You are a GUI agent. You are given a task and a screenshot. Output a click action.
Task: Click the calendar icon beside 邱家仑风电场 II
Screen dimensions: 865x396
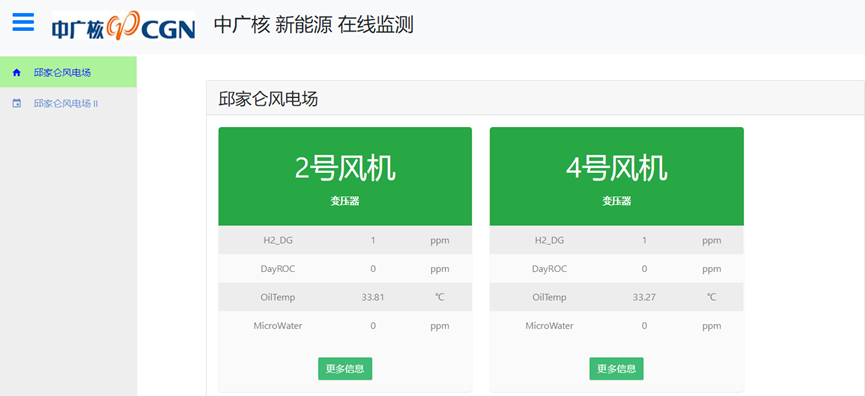pos(17,103)
